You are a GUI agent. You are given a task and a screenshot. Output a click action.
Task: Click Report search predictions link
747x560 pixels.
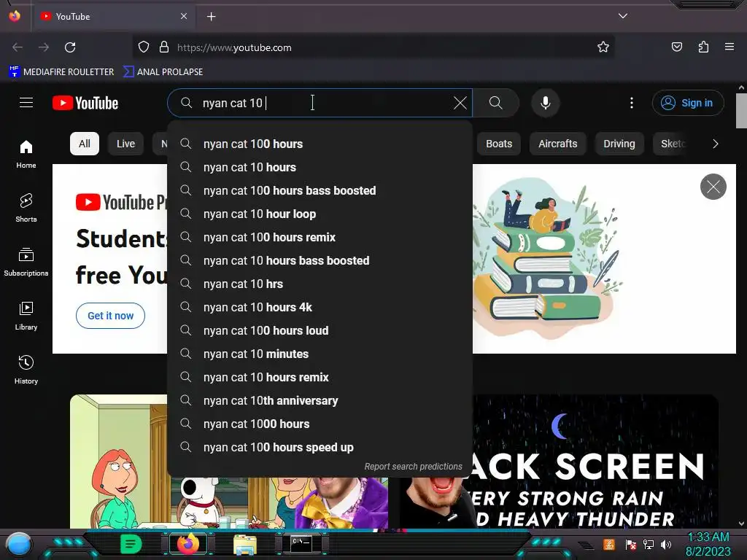coord(413,467)
